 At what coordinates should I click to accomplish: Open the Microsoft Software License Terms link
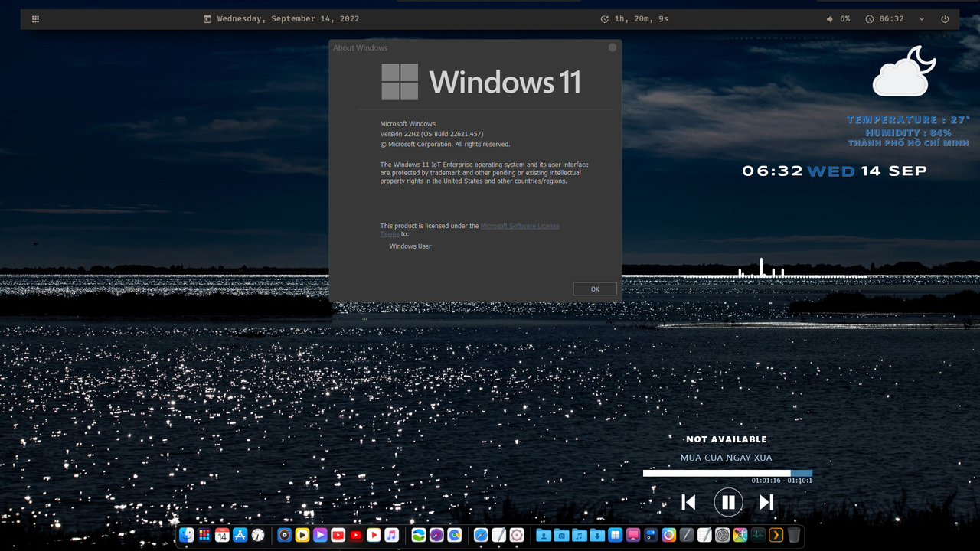point(520,225)
